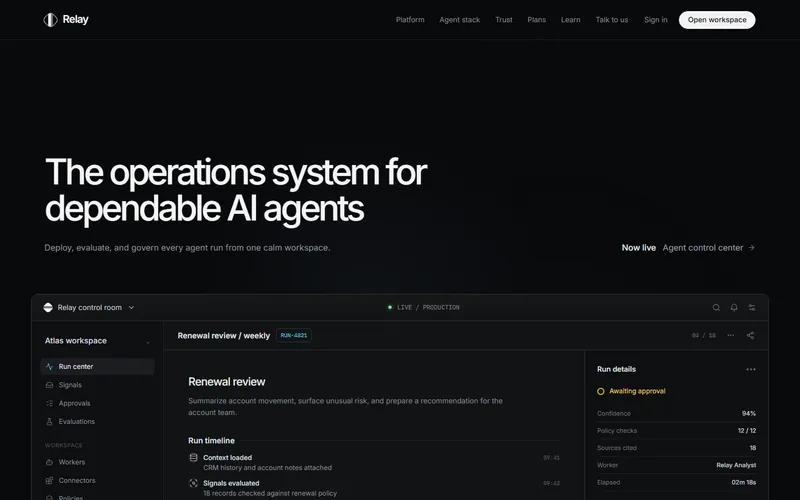
Task: Open Run details ellipsis menu
Action: tap(751, 369)
